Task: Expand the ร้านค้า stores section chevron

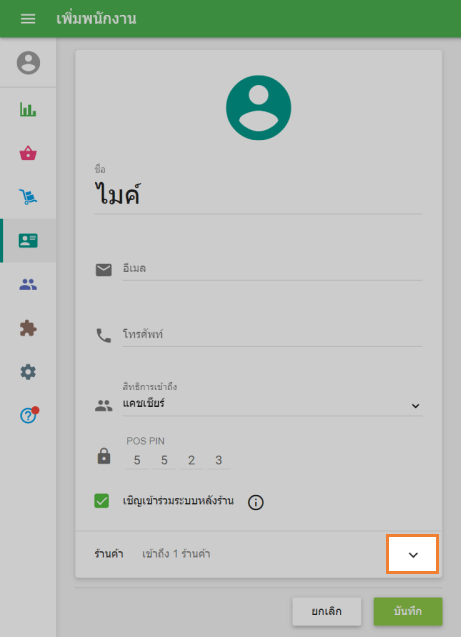Action: pos(413,555)
